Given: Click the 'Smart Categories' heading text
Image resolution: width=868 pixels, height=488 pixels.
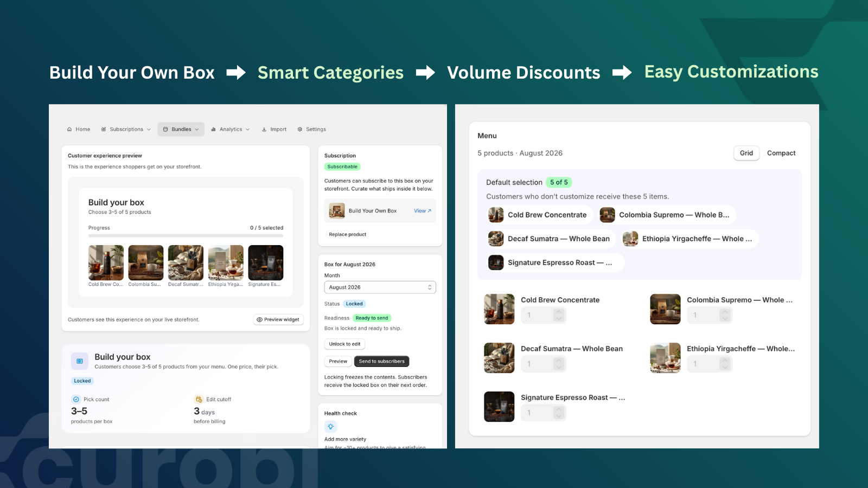Looking at the screenshot, I should (x=330, y=73).
